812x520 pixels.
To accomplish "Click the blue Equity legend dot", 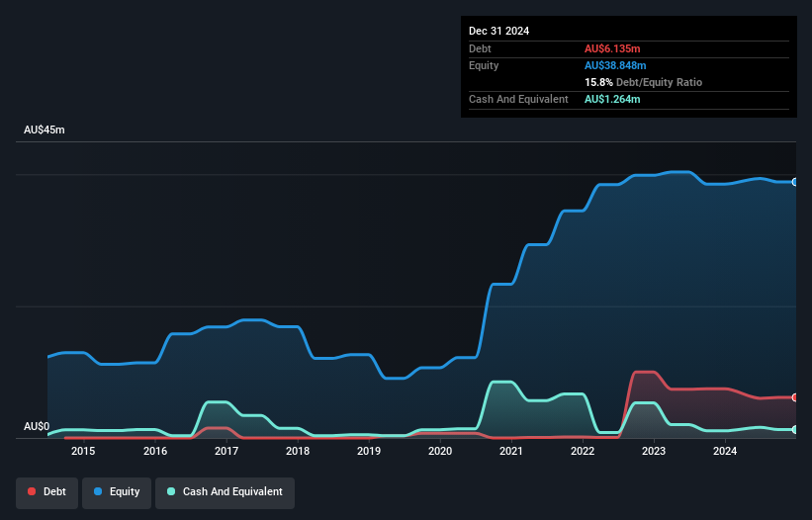I will (98, 491).
